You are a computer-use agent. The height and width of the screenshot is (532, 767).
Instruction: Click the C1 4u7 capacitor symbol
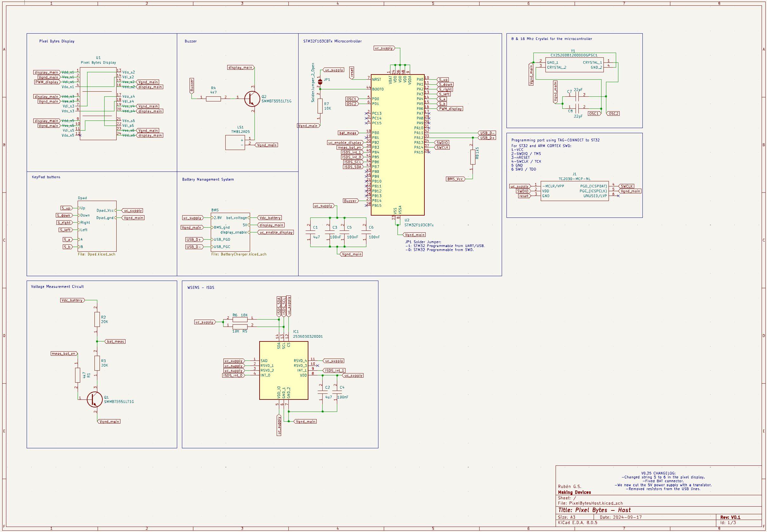pyautogui.click(x=310, y=232)
